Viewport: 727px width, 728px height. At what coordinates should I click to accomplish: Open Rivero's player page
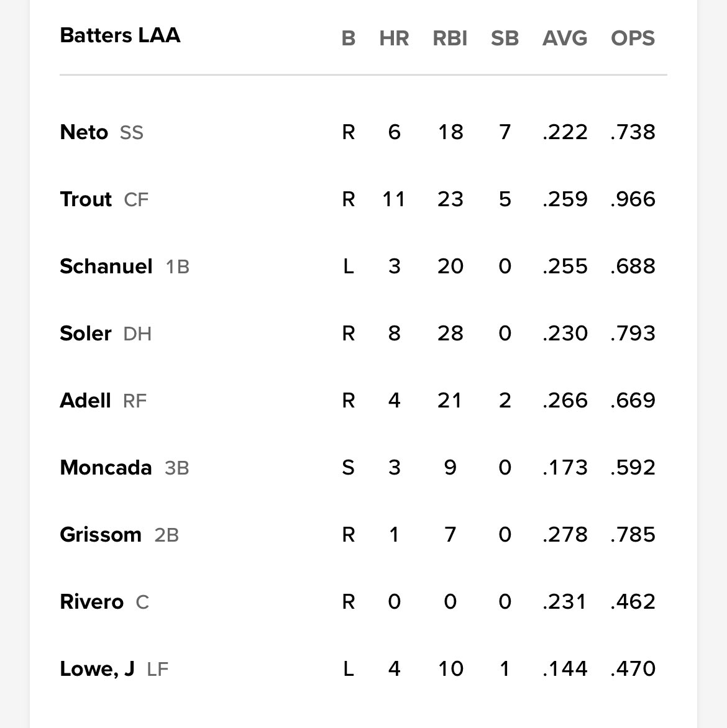[x=92, y=602]
